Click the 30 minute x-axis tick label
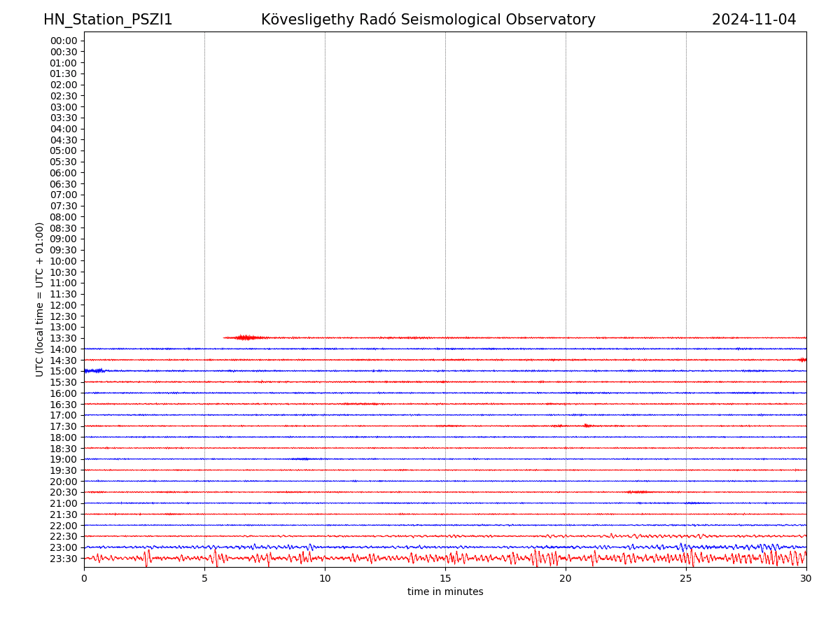Screen dimensions: 840x630 [806, 579]
